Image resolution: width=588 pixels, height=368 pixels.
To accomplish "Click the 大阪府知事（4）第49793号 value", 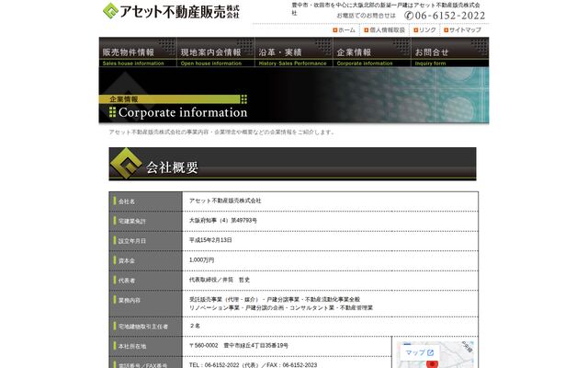I will click(222, 221).
